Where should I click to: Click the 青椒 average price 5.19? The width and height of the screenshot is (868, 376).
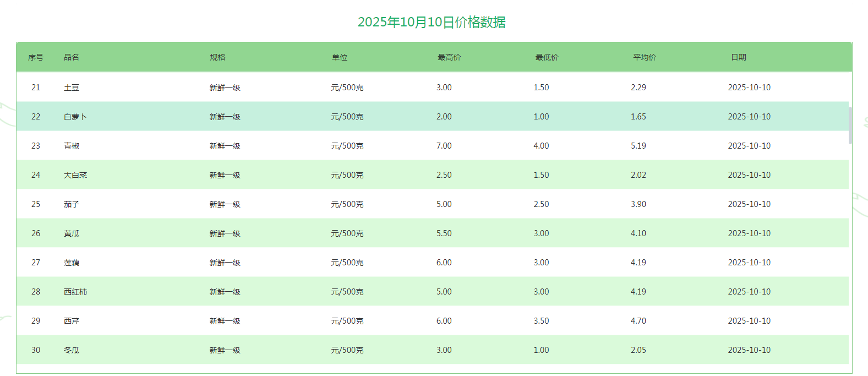[x=638, y=146]
